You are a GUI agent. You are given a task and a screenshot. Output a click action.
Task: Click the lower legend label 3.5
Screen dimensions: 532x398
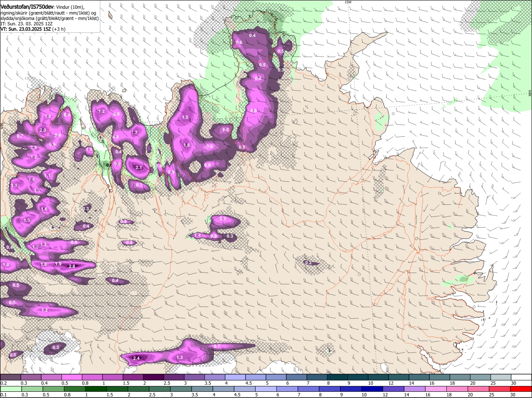pyautogui.click(x=195, y=395)
